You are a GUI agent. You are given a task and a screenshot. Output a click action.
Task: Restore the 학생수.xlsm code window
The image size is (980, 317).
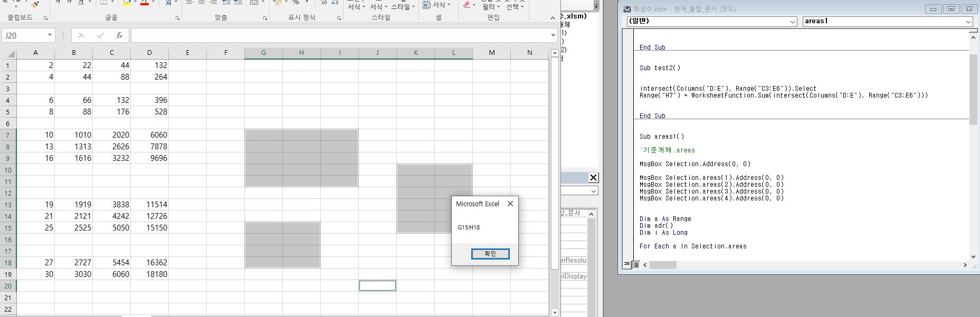coord(952,9)
